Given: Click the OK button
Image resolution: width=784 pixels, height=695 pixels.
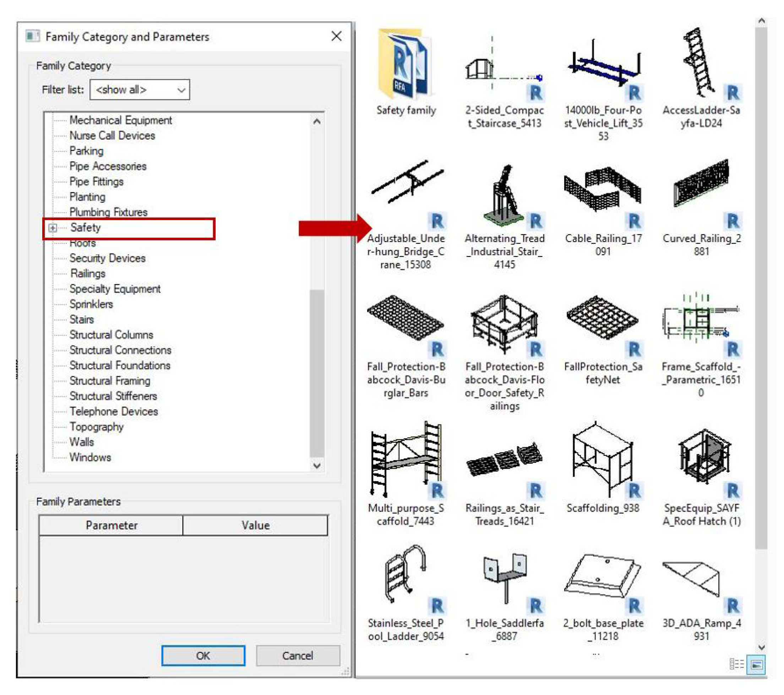Looking at the screenshot, I should [203, 656].
